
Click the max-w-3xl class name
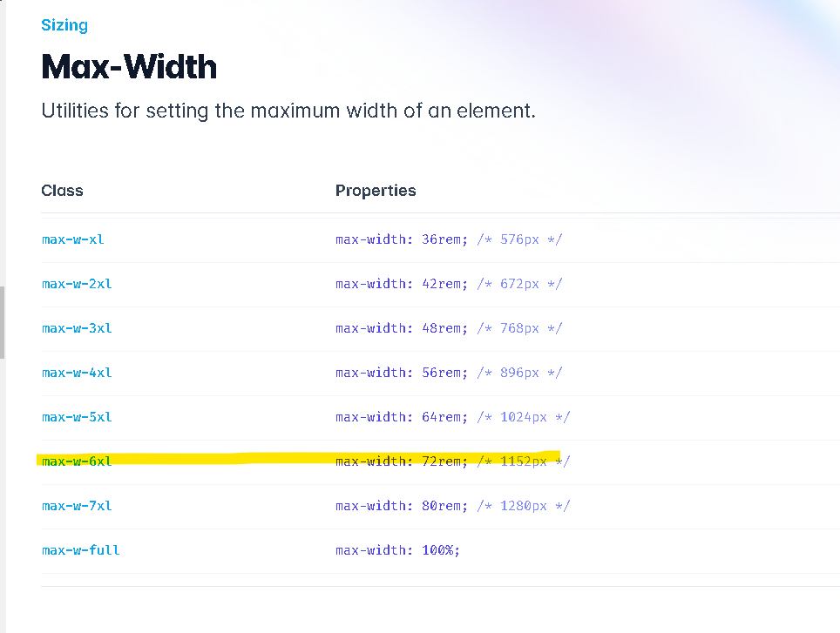pos(77,328)
